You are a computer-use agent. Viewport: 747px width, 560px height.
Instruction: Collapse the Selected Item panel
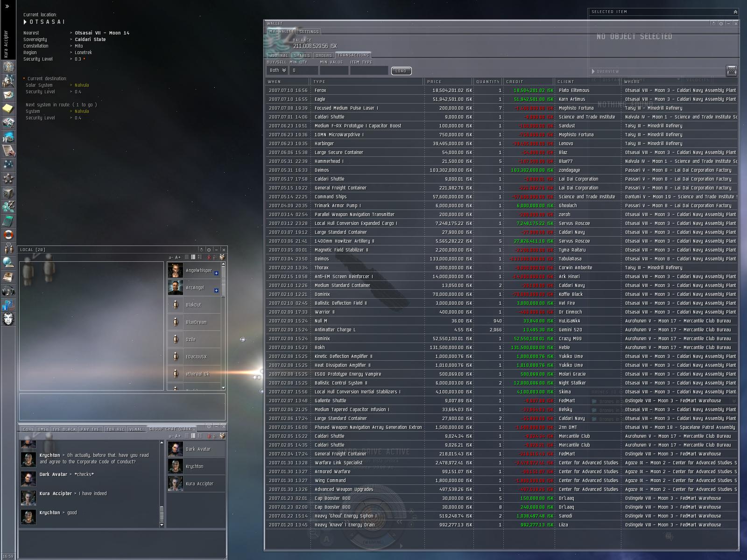(x=735, y=12)
